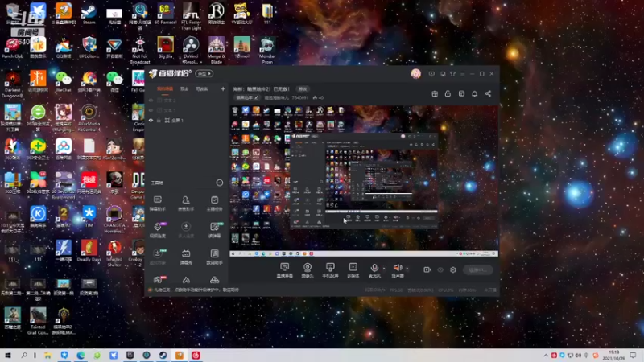Viewport: 644px width, 362px height.
Task: Toggle the preview eye icon beside gear
Action: pos(440,269)
